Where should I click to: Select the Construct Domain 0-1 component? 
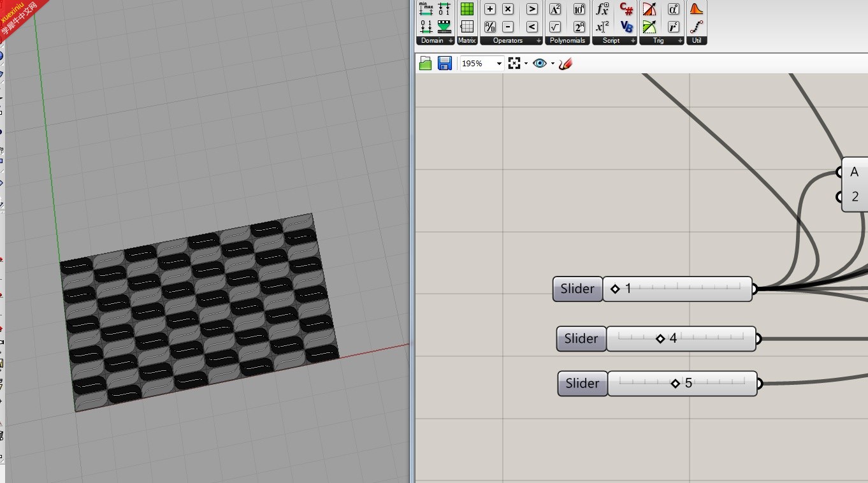tap(444, 9)
